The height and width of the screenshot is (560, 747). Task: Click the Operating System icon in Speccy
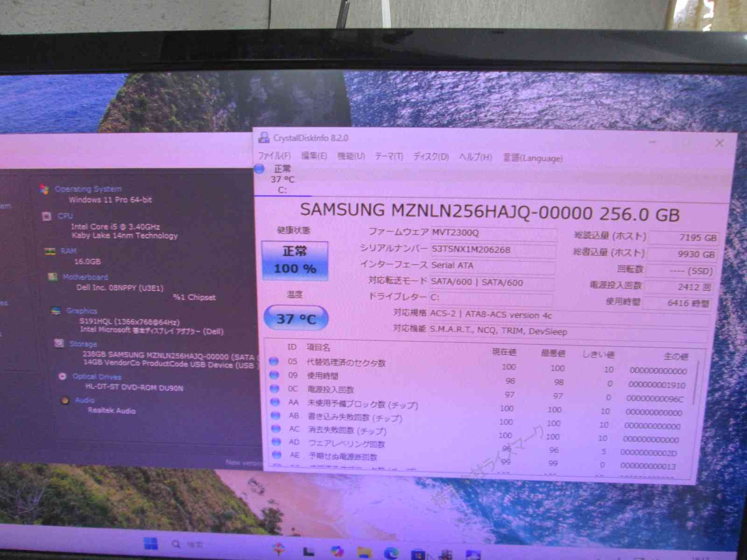45,189
